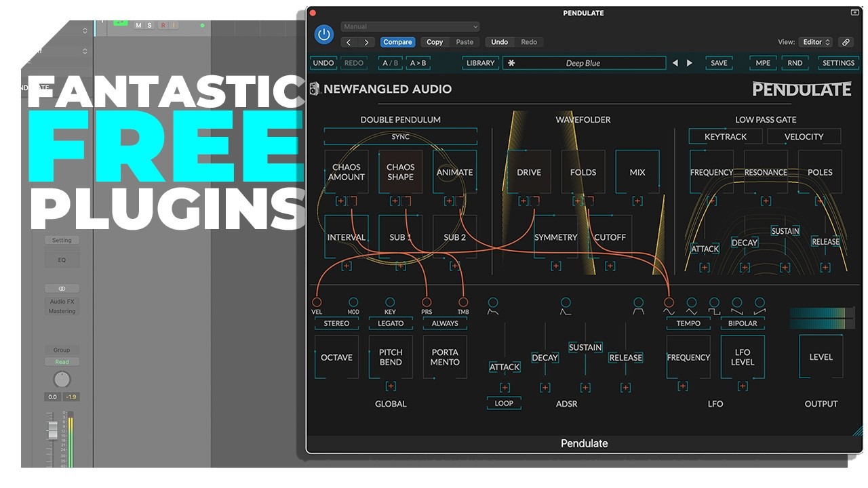Image resolution: width=868 pixels, height=488 pixels.
Task: Mute the track with M button in Logic
Action: coord(139,25)
